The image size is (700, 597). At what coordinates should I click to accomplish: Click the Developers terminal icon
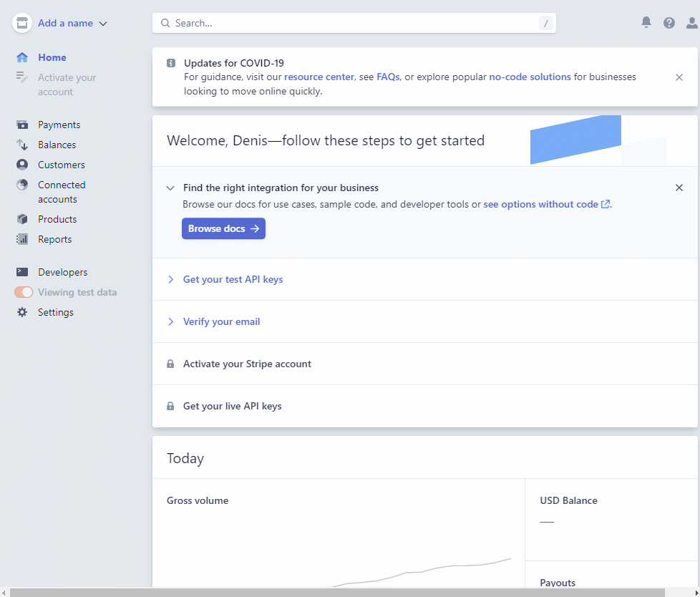22,272
